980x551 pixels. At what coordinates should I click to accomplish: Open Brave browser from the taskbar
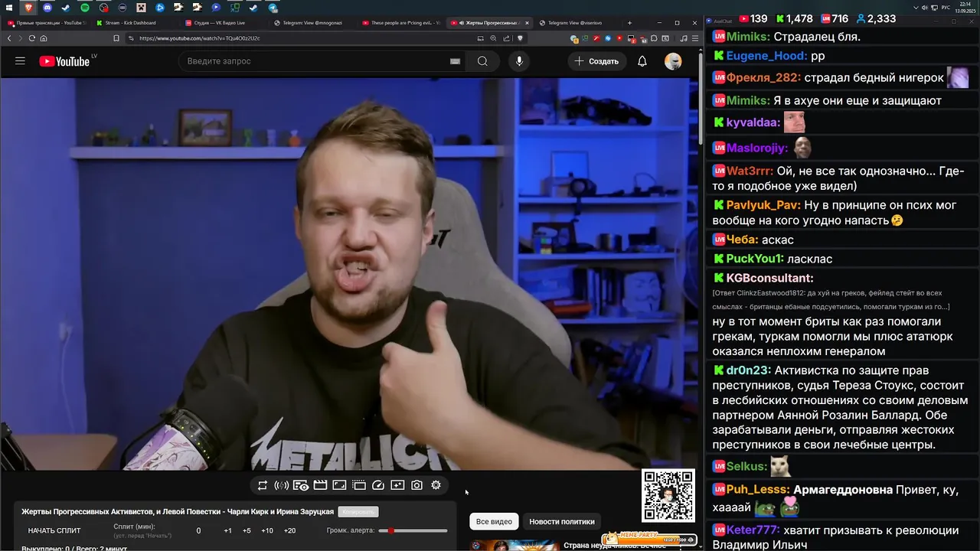click(x=28, y=8)
